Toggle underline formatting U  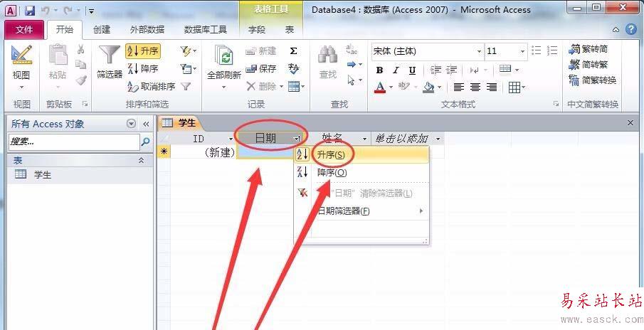(412, 70)
